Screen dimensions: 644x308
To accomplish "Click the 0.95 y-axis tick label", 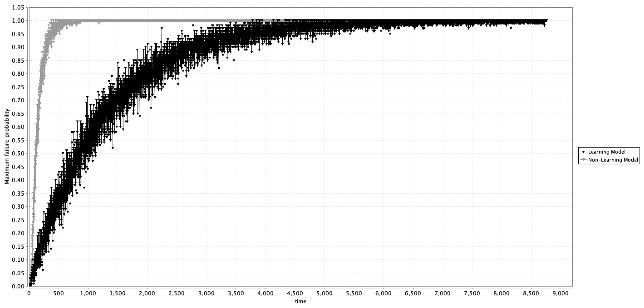I will click(x=18, y=34).
